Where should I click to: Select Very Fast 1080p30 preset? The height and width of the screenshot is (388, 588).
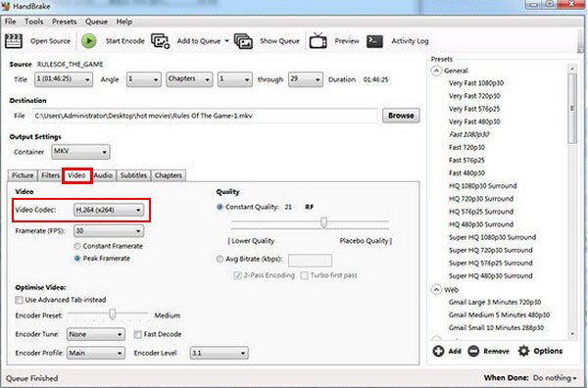[x=476, y=83]
